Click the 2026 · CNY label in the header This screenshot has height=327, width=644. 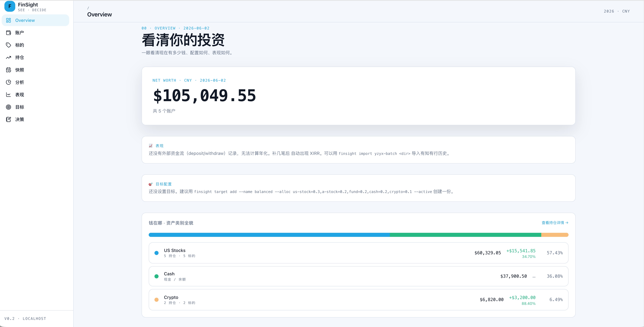click(617, 11)
